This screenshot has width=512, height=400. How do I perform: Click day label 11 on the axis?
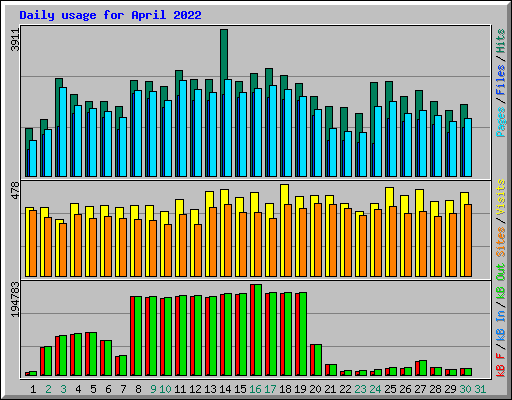click(x=180, y=389)
